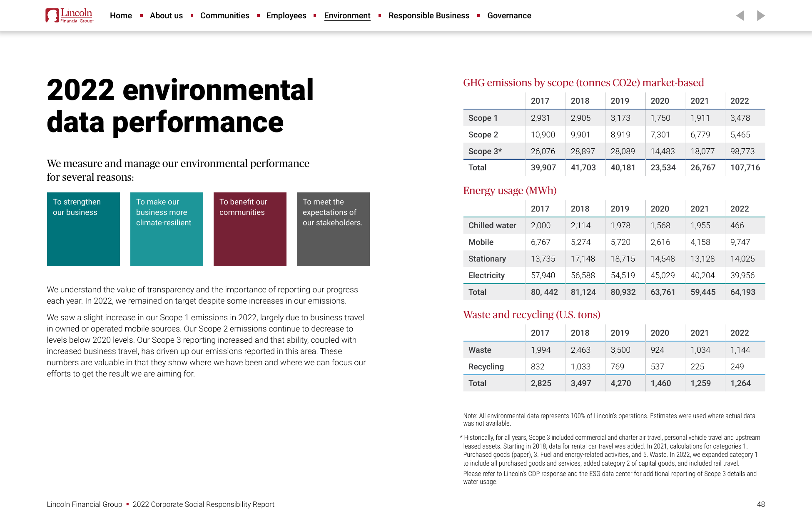Screen dimensions: 812x531
Task: Open the Employees section
Action: 286,15
